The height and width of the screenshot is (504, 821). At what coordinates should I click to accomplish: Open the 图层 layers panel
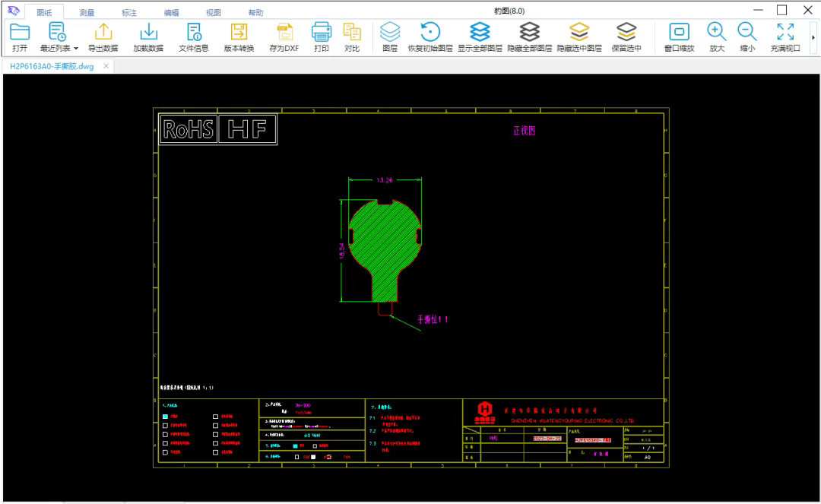pyautogui.click(x=389, y=37)
